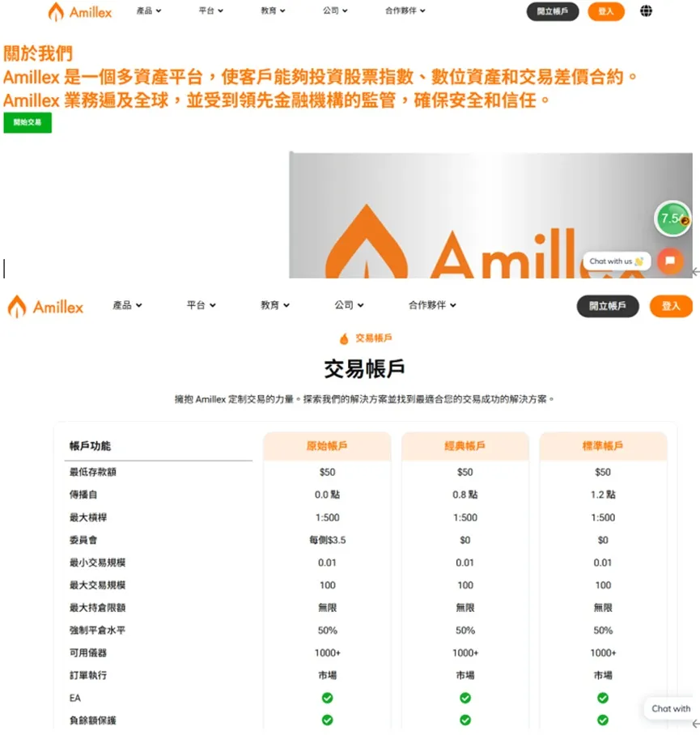
Task: Click the 負餘額保護 row label
Action: (x=93, y=720)
